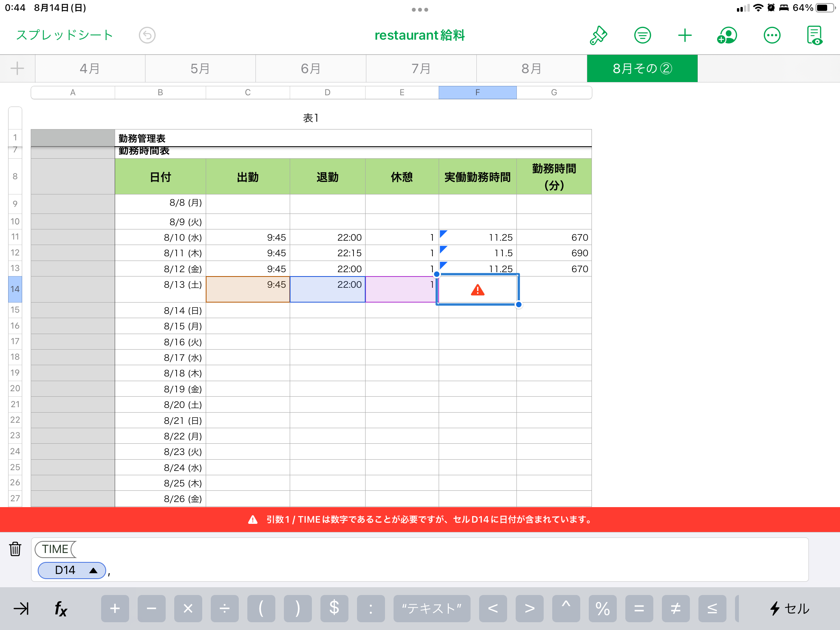This screenshot has height=630, width=840.
Task: Expand the D14 reference token arrow
Action: pos(93,570)
